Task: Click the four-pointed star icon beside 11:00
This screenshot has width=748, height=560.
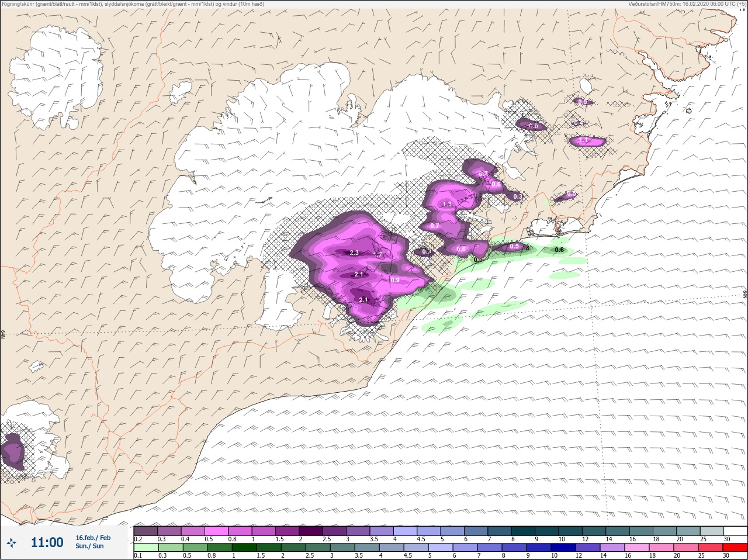Action: pyautogui.click(x=11, y=542)
